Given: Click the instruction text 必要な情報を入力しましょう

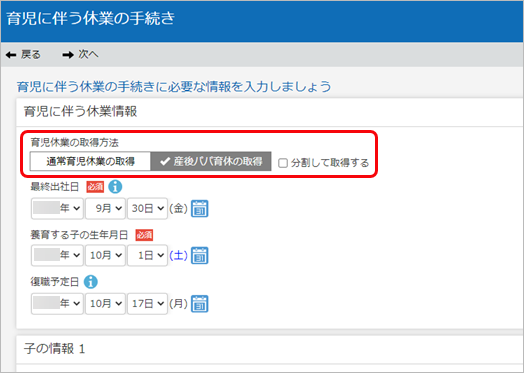Looking at the screenshot, I should [250, 87].
